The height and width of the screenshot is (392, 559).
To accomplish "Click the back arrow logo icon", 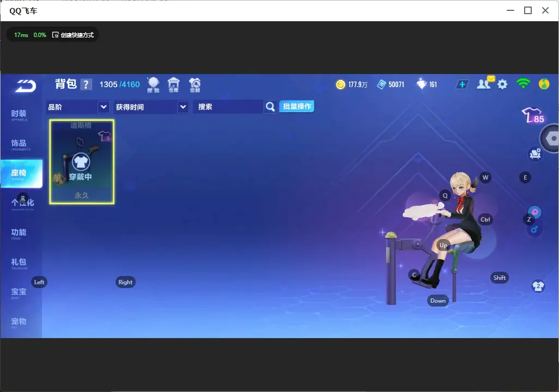I will coord(26,86).
